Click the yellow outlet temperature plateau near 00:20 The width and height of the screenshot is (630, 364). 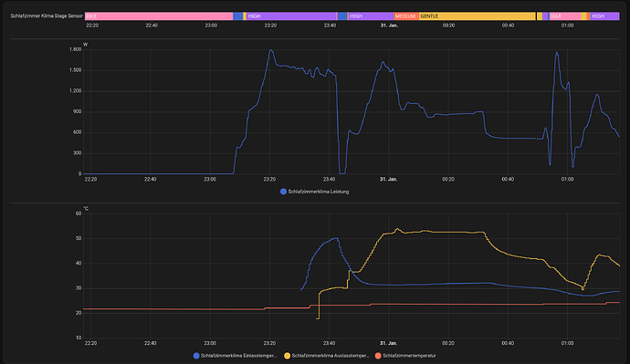pyautogui.click(x=448, y=232)
